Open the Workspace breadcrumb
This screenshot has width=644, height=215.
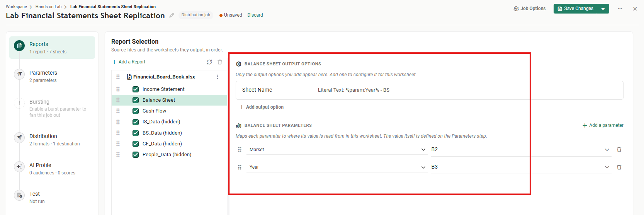16,7
